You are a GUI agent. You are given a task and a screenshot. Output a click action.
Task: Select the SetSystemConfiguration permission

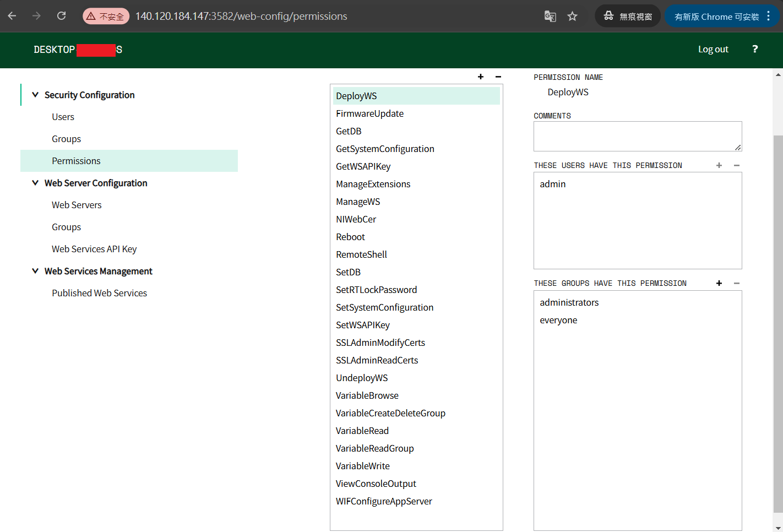pos(416,307)
